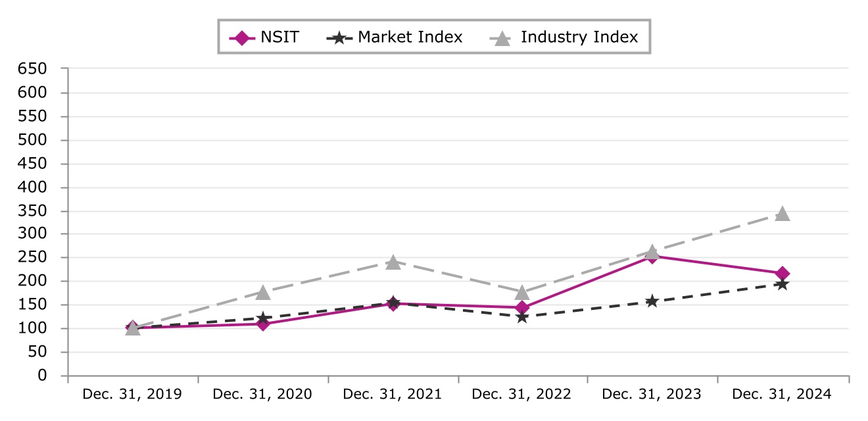Click the NSIT diamond marker in the legend

pyautogui.click(x=243, y=37)
